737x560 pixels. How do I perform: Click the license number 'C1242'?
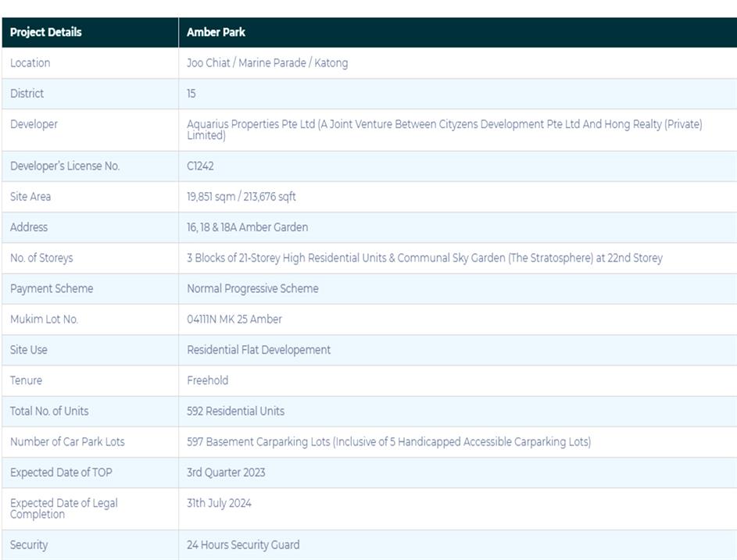200,166
